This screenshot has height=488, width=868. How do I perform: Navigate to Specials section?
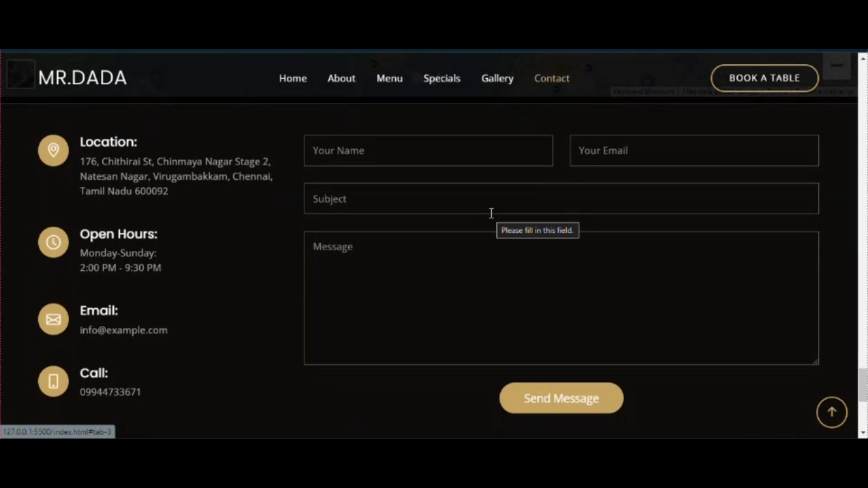[442, 78]
